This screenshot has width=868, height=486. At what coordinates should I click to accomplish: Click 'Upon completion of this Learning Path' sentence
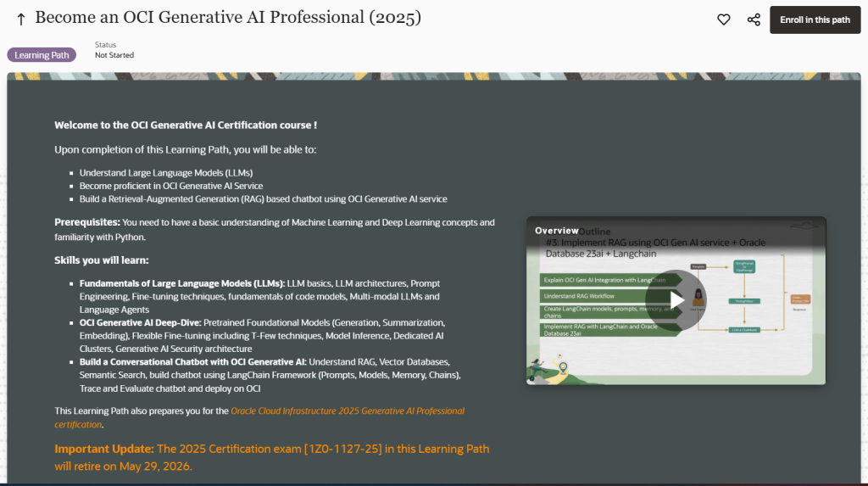coord(186,149)
